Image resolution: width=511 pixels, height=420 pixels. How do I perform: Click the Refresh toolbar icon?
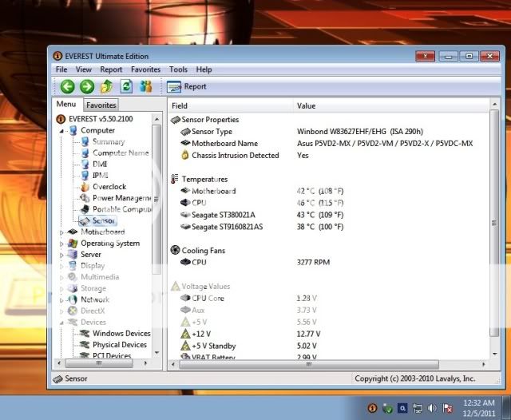(126, 87)
